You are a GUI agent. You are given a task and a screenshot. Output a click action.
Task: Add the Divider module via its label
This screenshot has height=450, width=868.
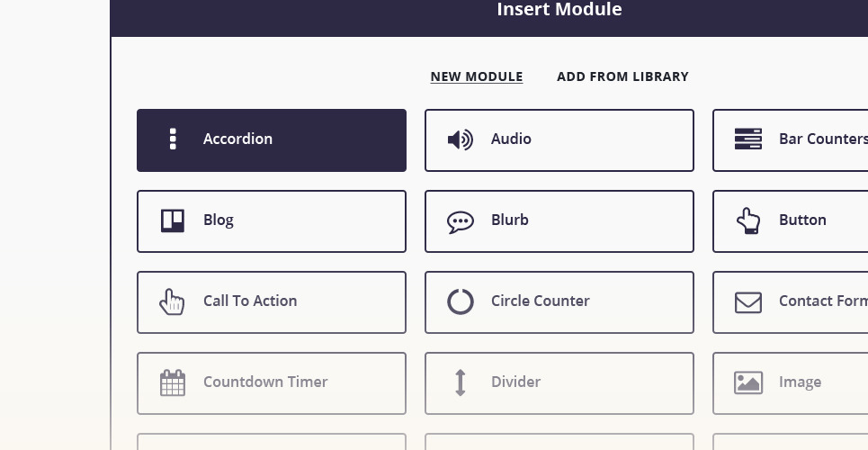click(x=515, y=382)
